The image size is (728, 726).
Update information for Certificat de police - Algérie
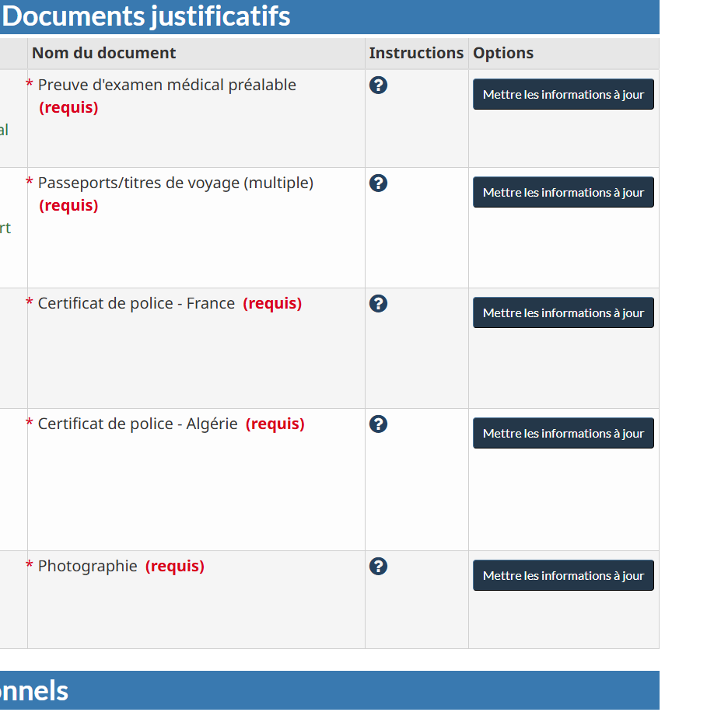pos(563,433)
